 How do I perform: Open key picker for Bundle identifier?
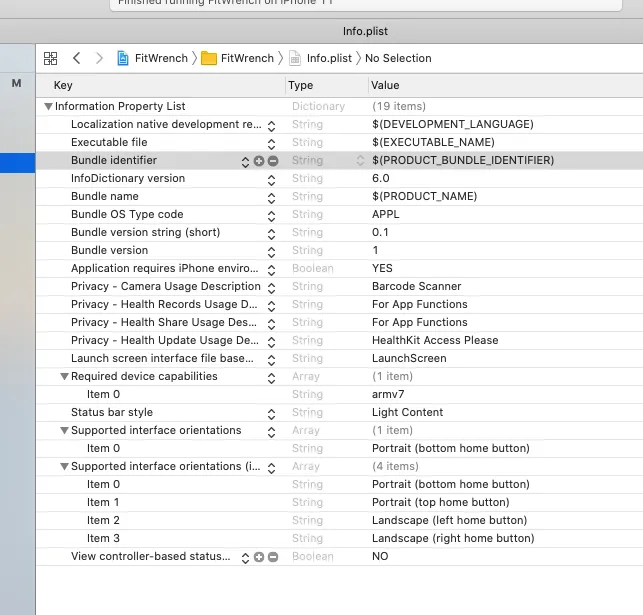(245, 162)
